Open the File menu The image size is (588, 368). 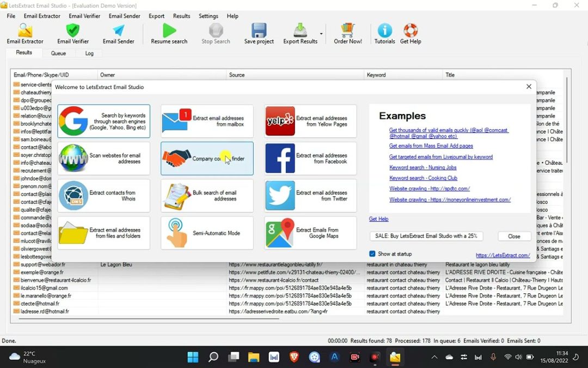pyautogui.click(x=11, y=16)
